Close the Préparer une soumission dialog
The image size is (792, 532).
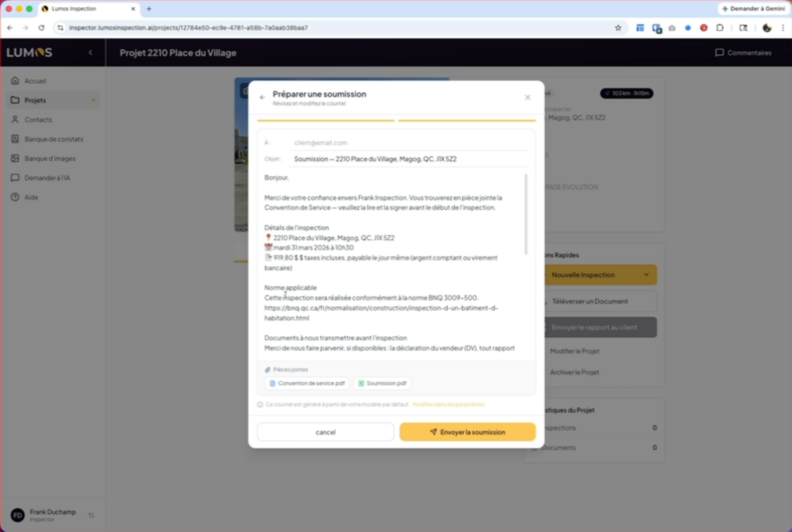click(528, 98)
